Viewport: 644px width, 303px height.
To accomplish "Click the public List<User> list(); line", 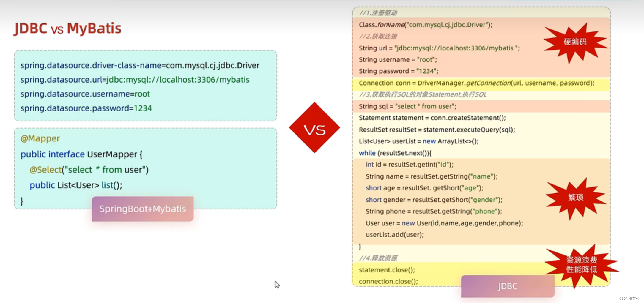I will point(76,185).
